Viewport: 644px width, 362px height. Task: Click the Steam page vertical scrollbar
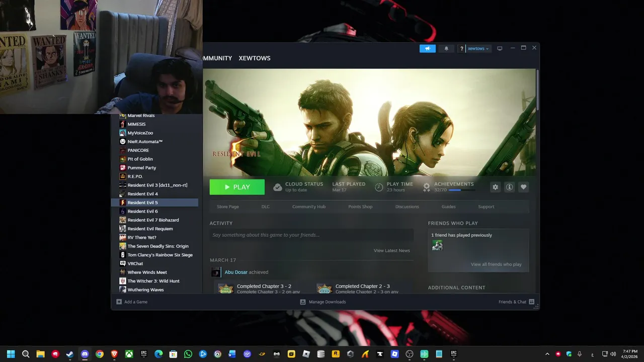coord(537,90)
